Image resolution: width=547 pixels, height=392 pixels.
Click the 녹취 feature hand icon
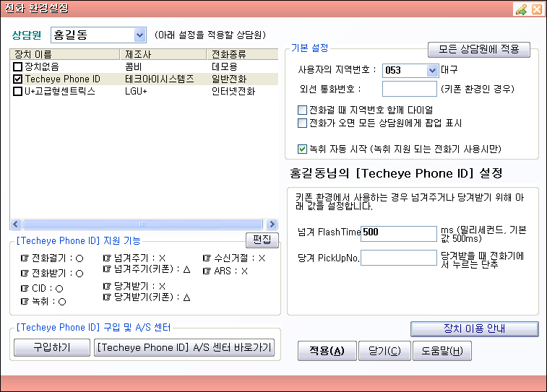pyautogui.click(x=25, y=302)
